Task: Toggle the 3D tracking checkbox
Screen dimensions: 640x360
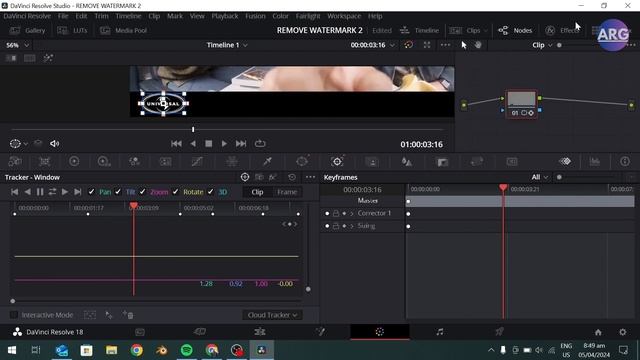Action: (x=211, y=192)
